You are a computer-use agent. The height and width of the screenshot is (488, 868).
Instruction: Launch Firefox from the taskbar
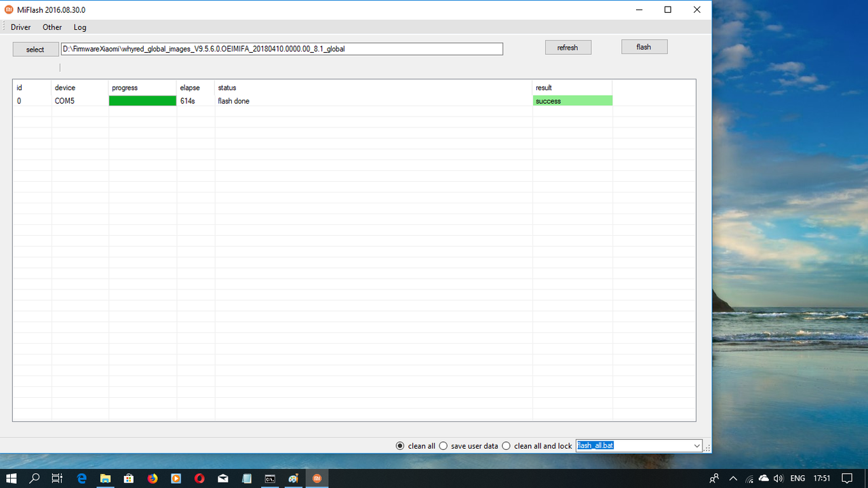tap(153, 479)
